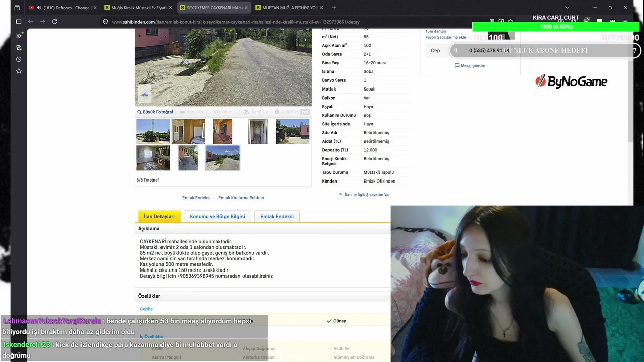Click the message bubble icon
Screen dimensions: 644x362
tap(457, 66)
